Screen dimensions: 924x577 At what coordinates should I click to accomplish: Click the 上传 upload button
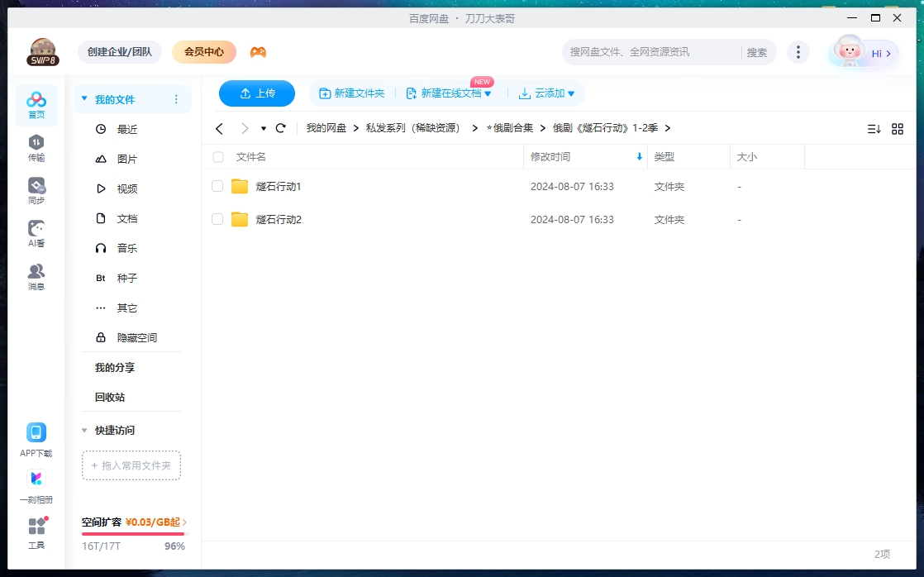click(x=256, y=93)
